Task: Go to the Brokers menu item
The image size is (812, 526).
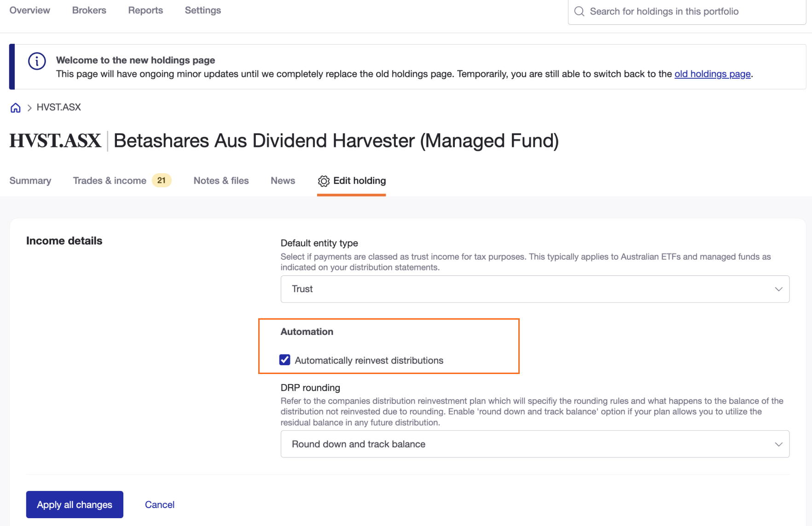Action: click(89, 10)
